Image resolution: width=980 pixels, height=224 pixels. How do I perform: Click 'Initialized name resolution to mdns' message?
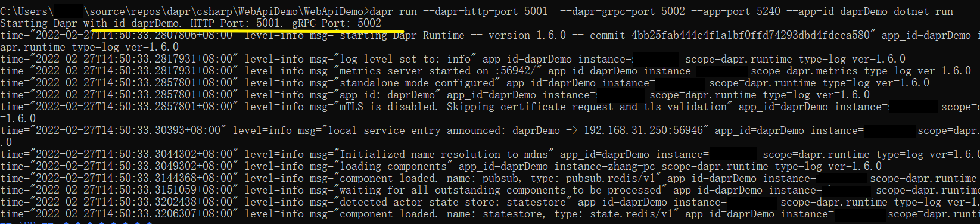444,154
